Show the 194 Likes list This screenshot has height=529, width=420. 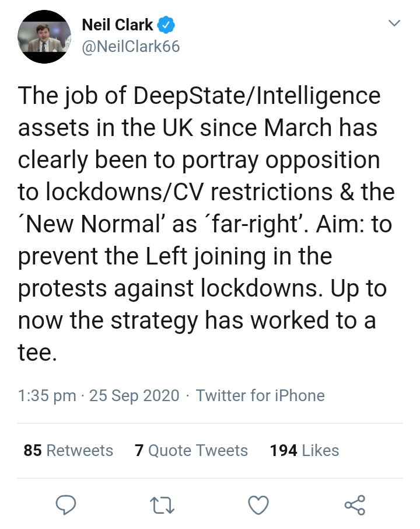point(304,450)
